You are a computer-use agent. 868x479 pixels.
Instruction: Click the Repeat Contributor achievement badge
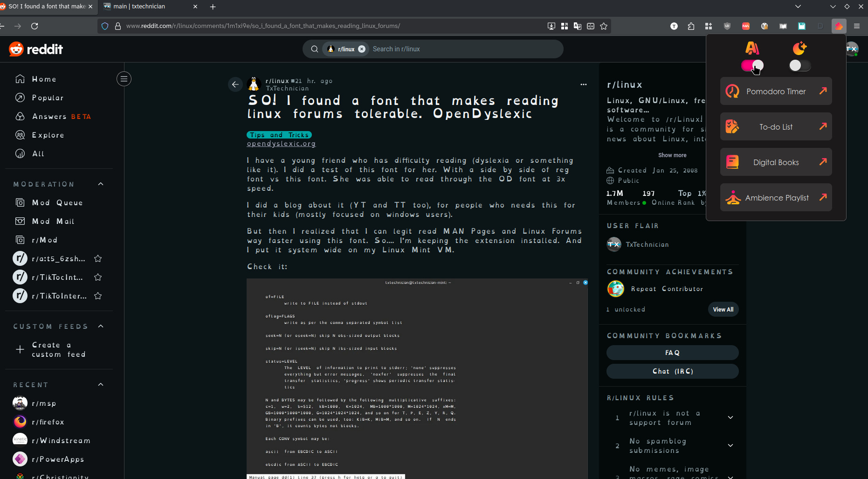(x=615, y=289)
